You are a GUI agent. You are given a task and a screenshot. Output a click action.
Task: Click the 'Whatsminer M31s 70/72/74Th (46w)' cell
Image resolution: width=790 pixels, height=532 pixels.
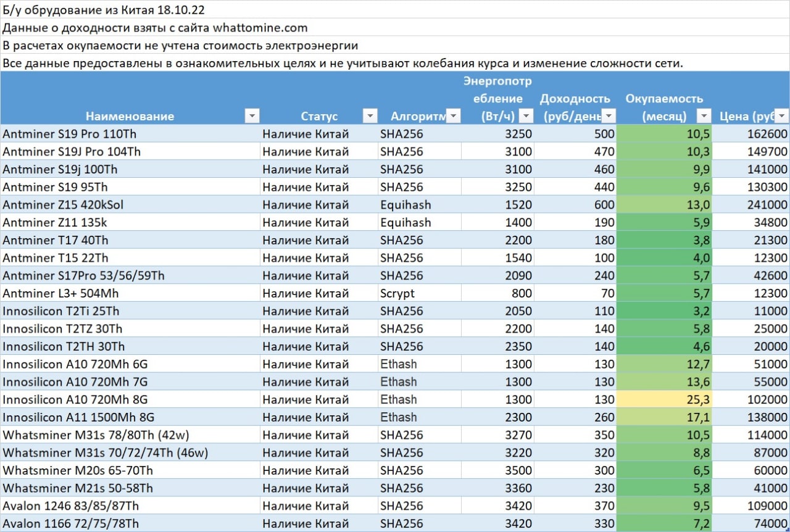coord(130,453)
